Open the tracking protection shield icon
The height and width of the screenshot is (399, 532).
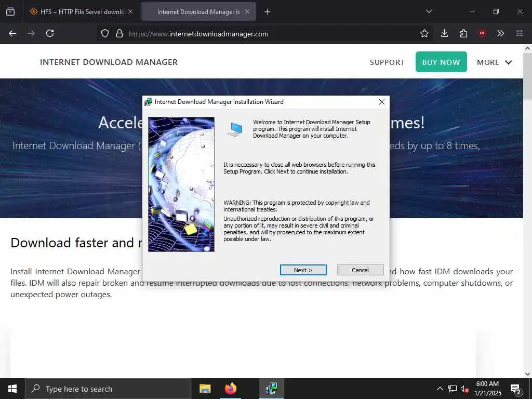pos(105,33)
